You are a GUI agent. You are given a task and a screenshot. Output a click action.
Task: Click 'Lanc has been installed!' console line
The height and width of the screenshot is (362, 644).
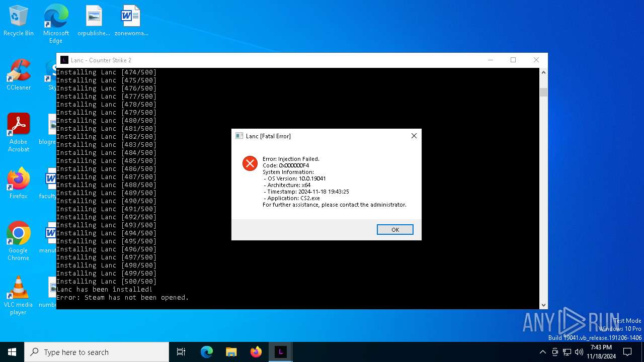(104, 290)
